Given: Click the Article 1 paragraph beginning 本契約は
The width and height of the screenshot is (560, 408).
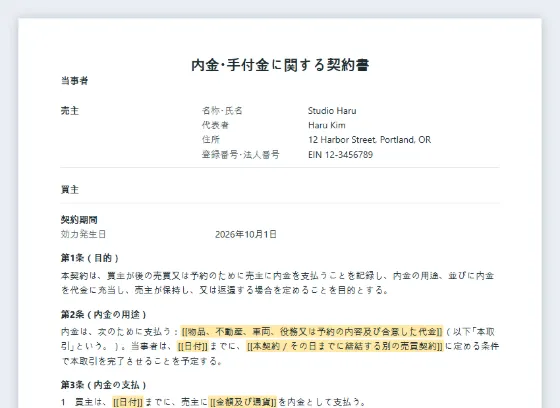Looking at the screenshot, I should (x=278, y=283).
